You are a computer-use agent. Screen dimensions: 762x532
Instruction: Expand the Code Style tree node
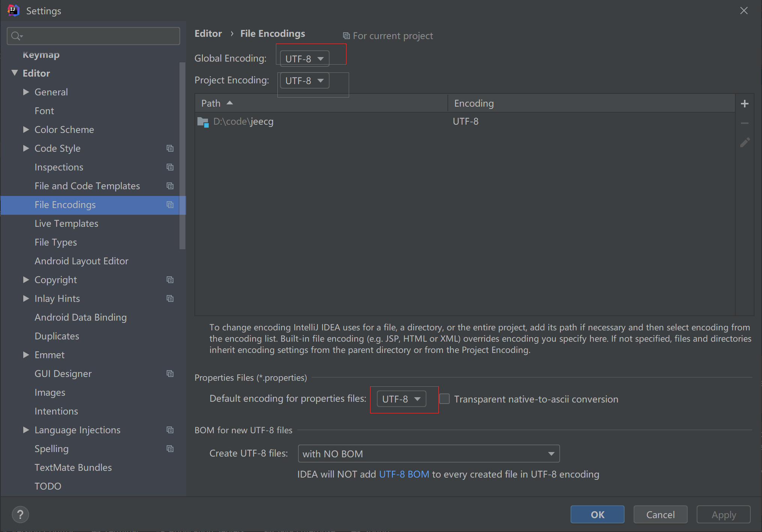click(26, 148)
